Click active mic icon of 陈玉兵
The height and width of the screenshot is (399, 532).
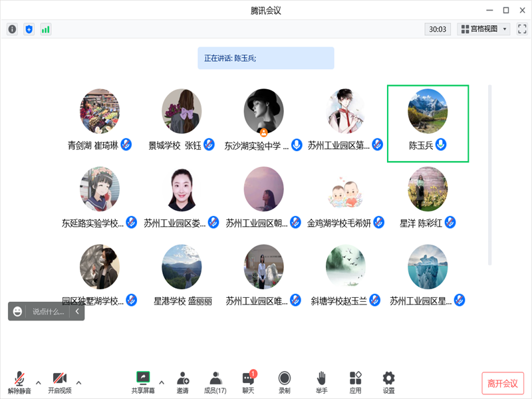[441, 145]
